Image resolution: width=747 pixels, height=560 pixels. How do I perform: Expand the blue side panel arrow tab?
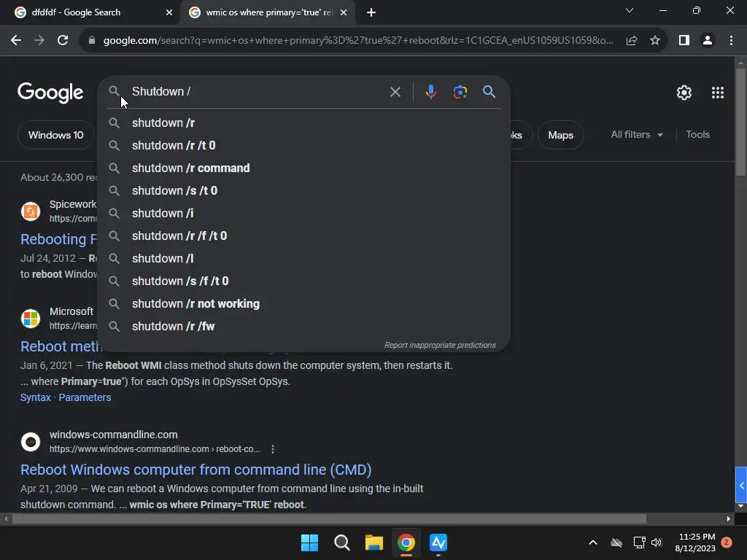(741, 485)
